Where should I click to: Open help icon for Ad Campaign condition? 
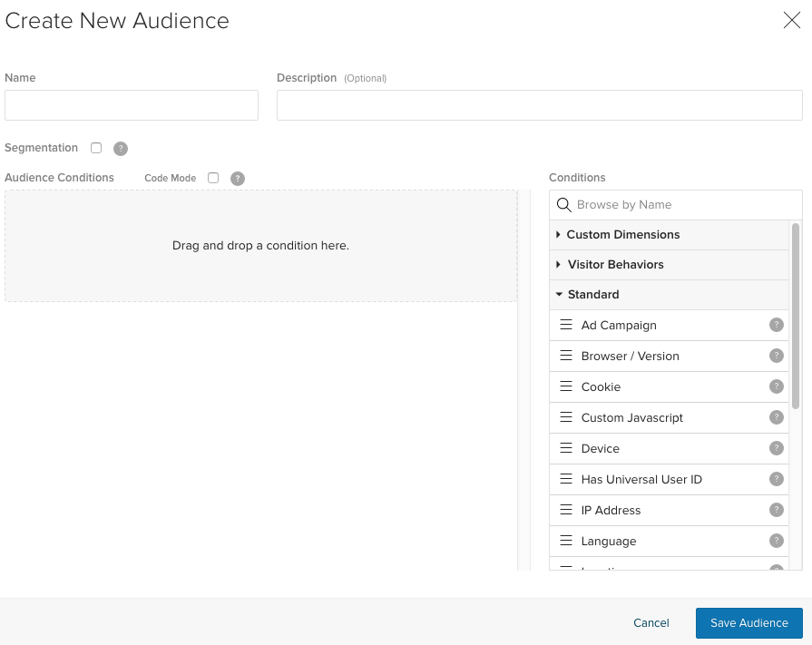pyautogui.click(x=776, y=325)
